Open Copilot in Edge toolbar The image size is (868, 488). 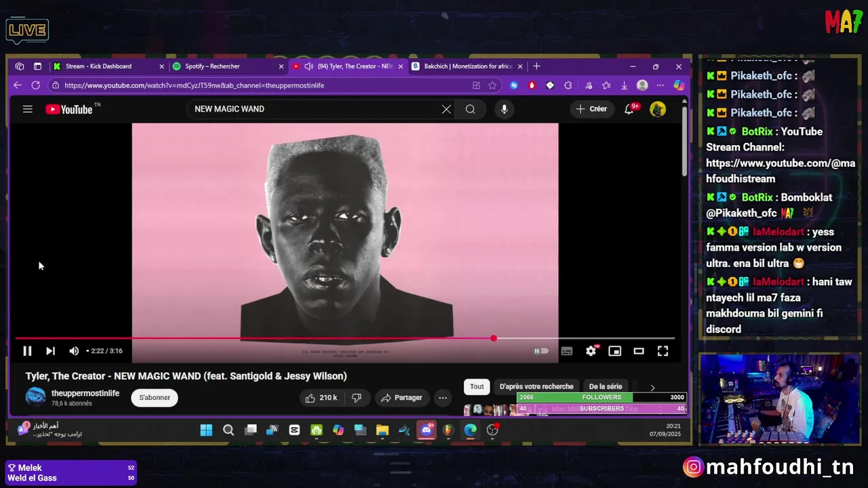pyautogui.click(x=678, y=85)
